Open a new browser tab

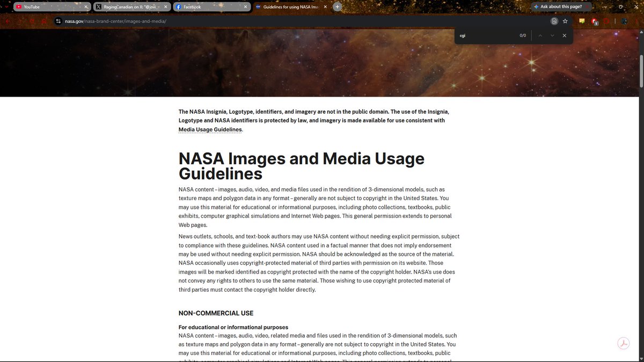point(337,7)
